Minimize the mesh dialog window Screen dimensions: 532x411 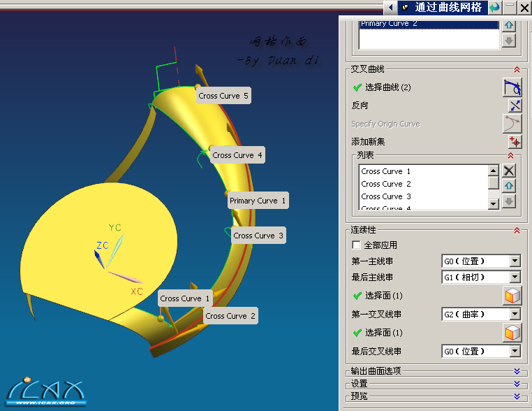coord(510,8)
